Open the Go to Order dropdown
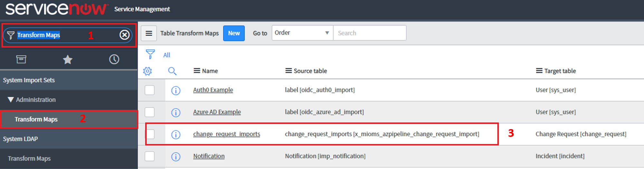The height and width of the screenshot is (169, 644). 302,33
